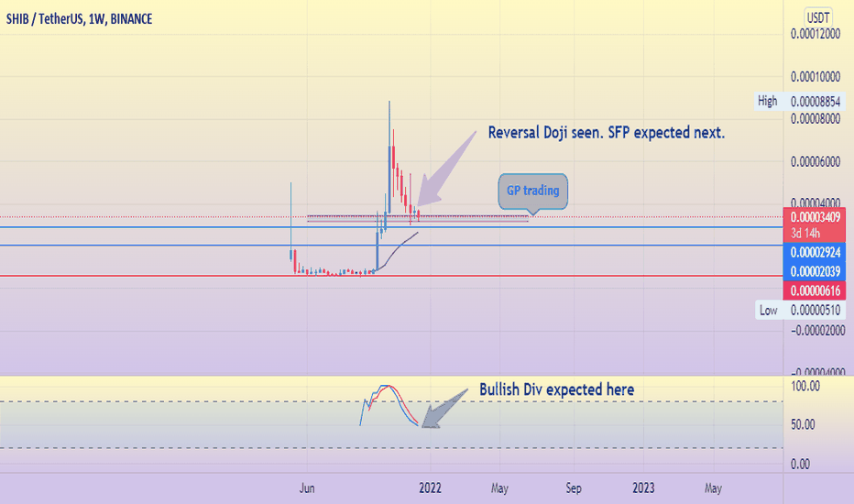Click the 100.00 oscillator scale label
Image resolution: width=854 pixels, height=504 pixels.
point(805,387)
